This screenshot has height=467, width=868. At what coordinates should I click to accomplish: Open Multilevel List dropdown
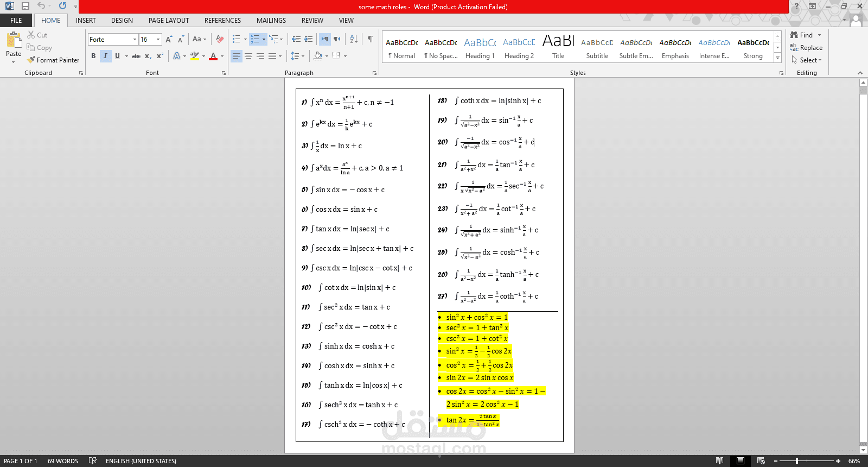(276, 39)
